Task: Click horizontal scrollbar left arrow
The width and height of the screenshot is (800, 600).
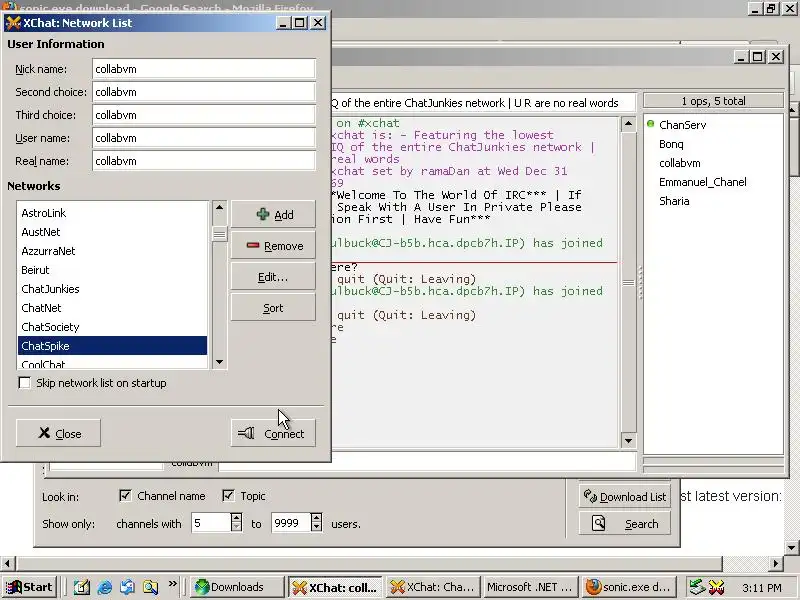Action: tap(7, 564)
